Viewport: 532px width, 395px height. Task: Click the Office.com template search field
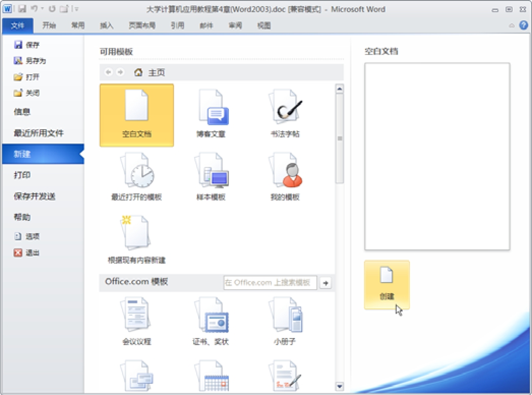(x=270, y=283)
